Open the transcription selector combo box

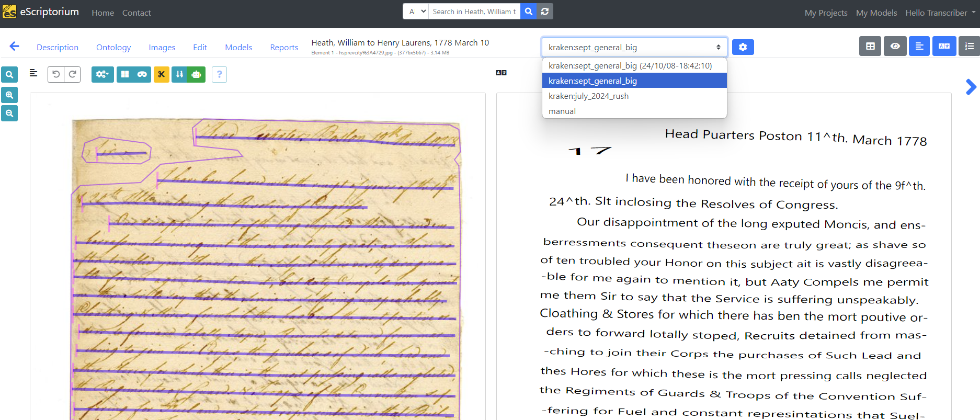(x=634, y=47)
